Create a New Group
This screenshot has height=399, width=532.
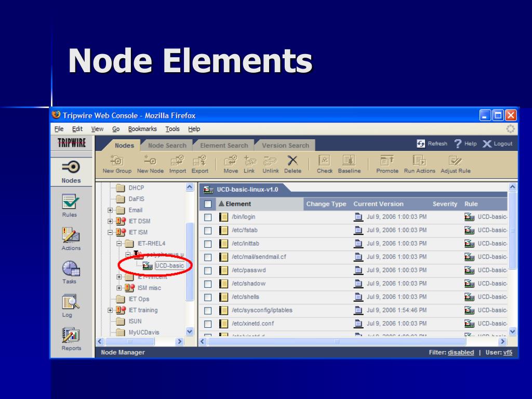[x=117, y=165]
